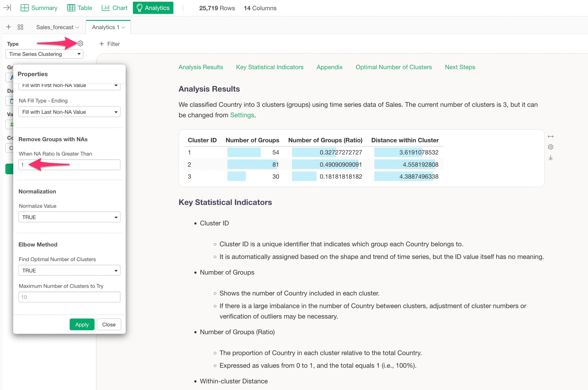
Task: Select the Sales_forecast tab
Action: pyautogui.click(x=57, y=27)
